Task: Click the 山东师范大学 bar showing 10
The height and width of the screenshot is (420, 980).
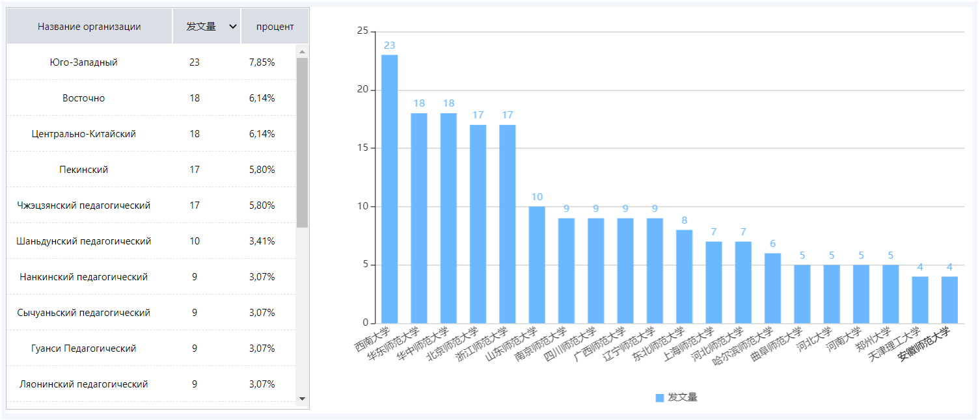Action: (x=537, y=265)
